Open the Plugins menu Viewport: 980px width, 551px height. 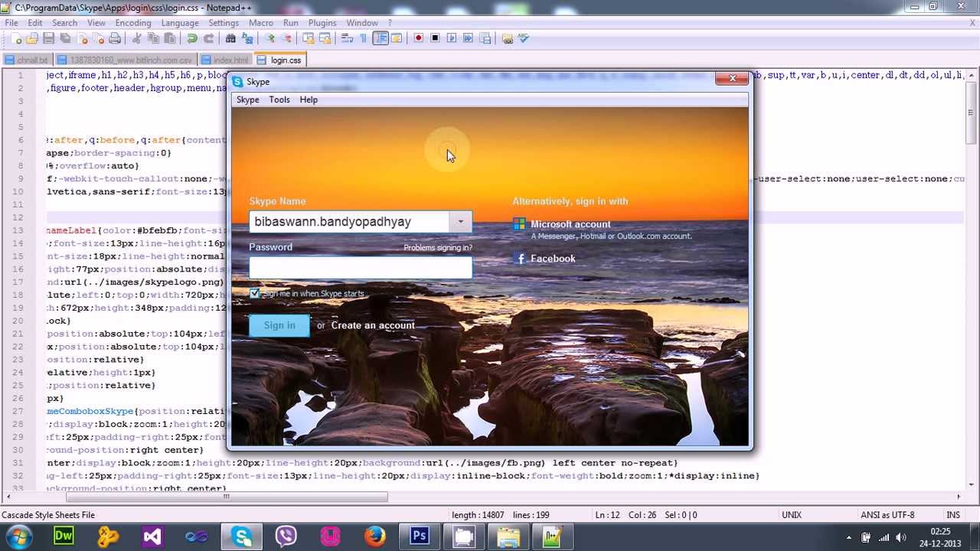pos(322,23)
